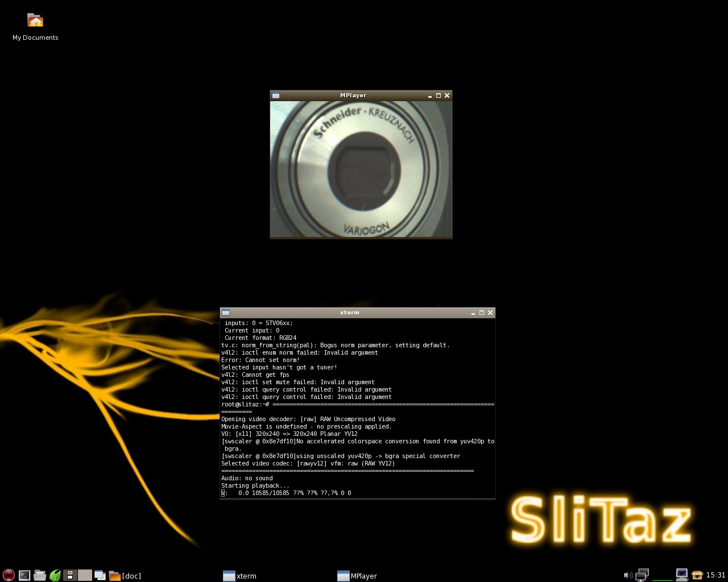Click the "Starting playback..." line
This screenshot has height=582, width=728.
[255, 485]
